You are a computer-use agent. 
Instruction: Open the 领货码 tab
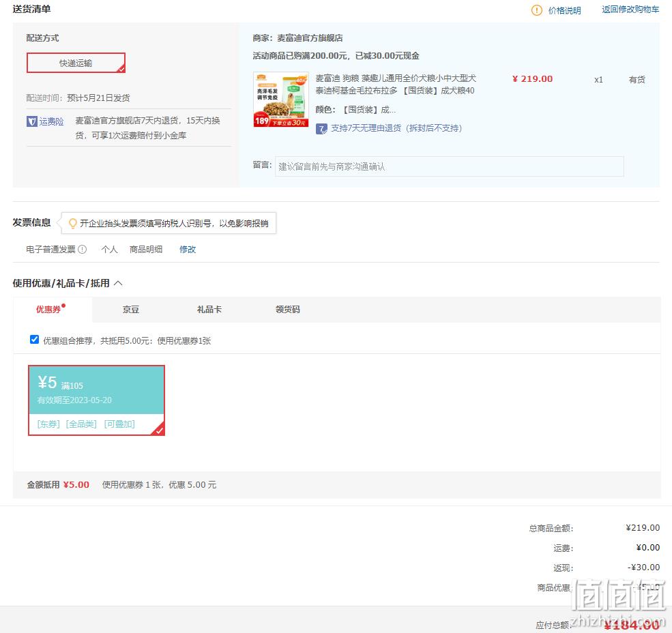pyautogui.click(x=288, y=310)
